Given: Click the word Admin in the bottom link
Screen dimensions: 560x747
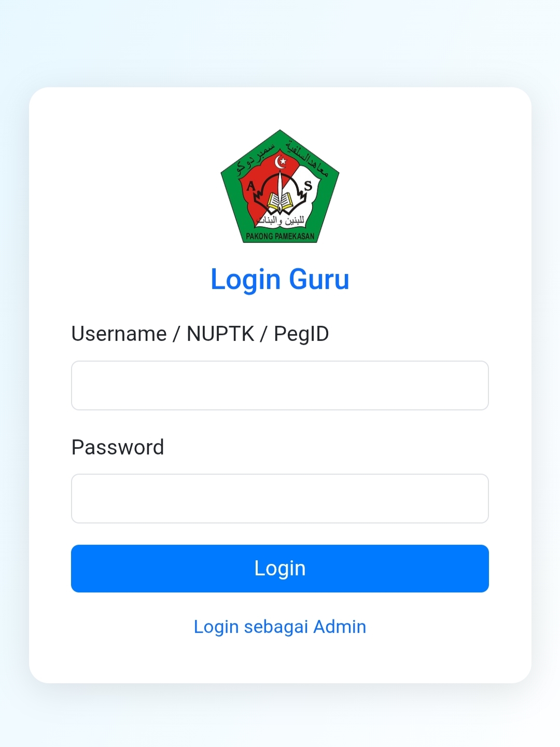Looking at the screenshot, I should (x=340, y=627).
